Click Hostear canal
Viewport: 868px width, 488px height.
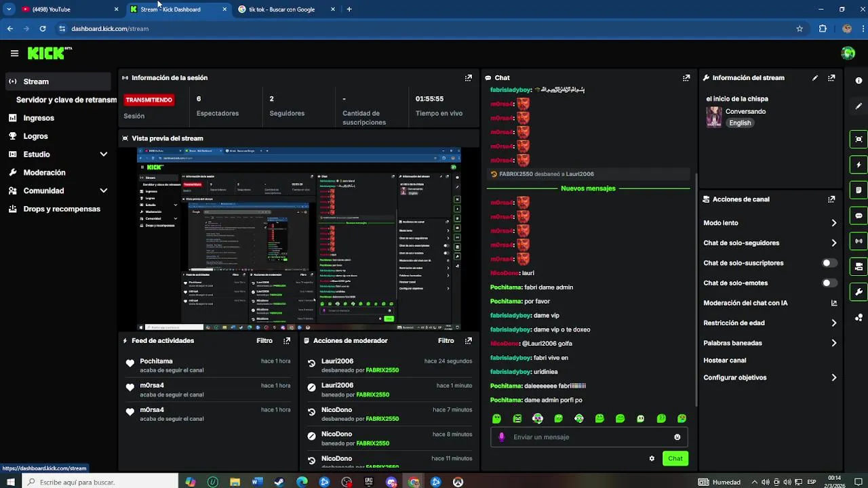[x=724, y=361]
